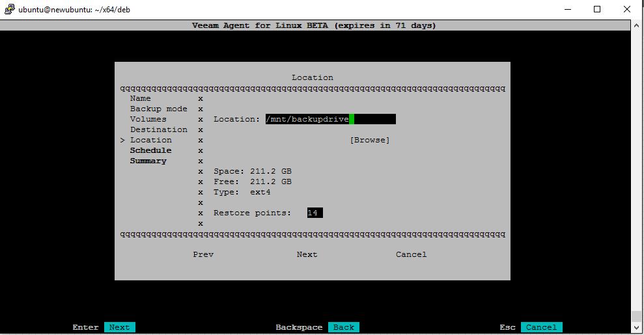This screenshot has height=335, width=644.
Task: Click the Restore points value field
Action: (x=315, y=213)
